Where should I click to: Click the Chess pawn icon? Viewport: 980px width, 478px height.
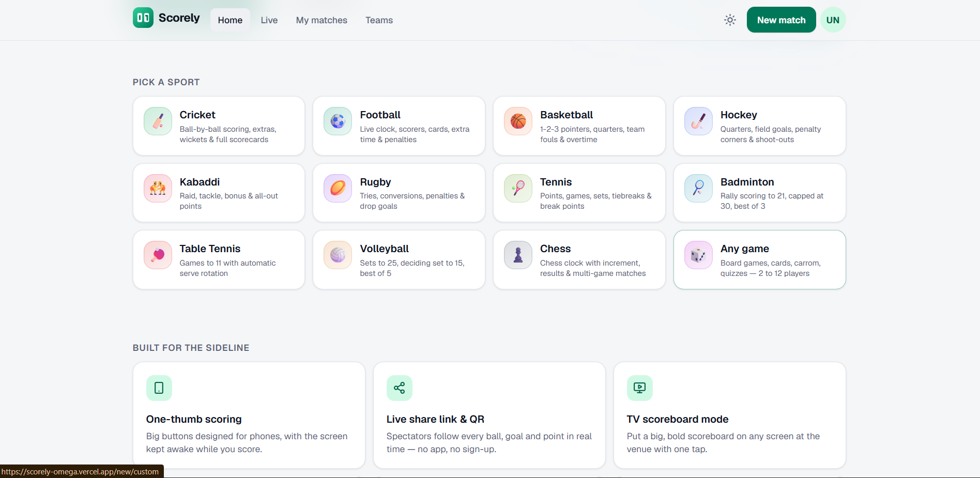pyautogui.click(x=518, y=255)
